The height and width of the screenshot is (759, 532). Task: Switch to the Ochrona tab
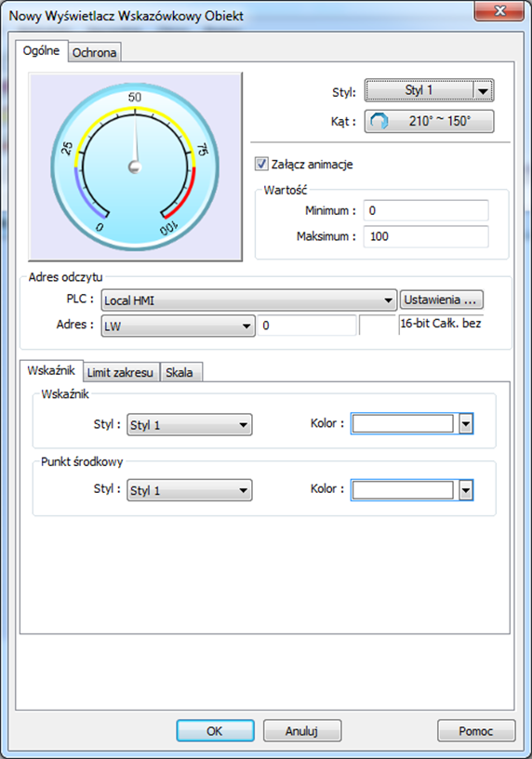point(94,52)
